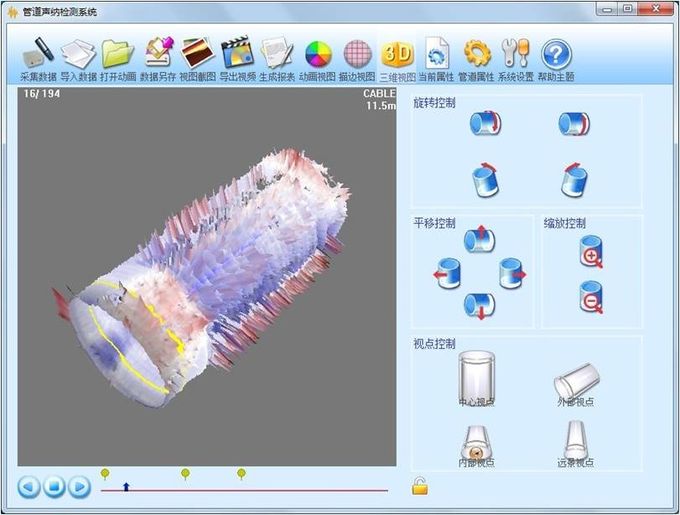Image resolution: width=680 pixels, height=515 pixels.
Task: Click the zoom out cylinder icon
Action: 591,296
